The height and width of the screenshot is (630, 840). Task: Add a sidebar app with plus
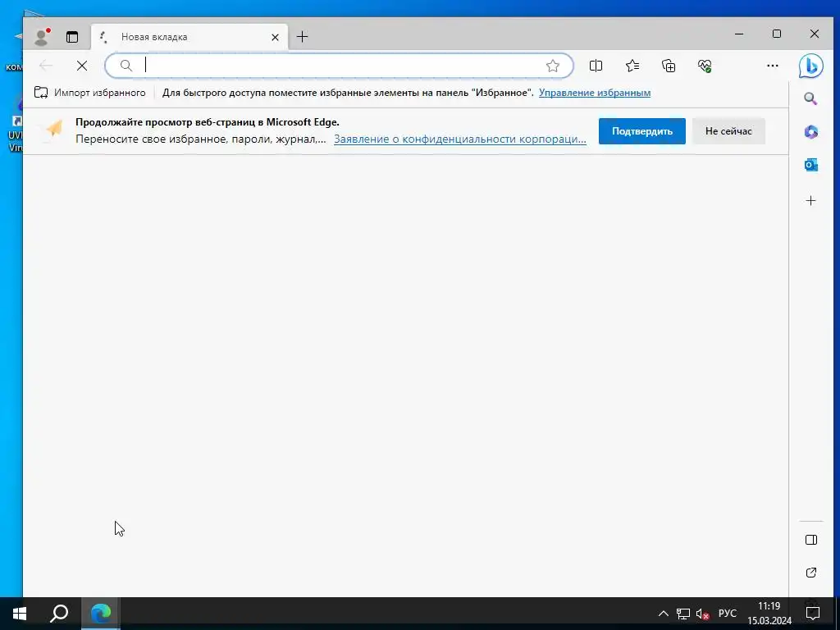[811, 201]
